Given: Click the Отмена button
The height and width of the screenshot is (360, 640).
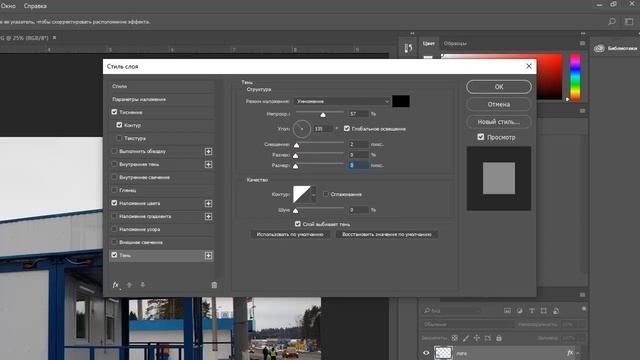Looking at the screenshot, I should pos(499,104).
